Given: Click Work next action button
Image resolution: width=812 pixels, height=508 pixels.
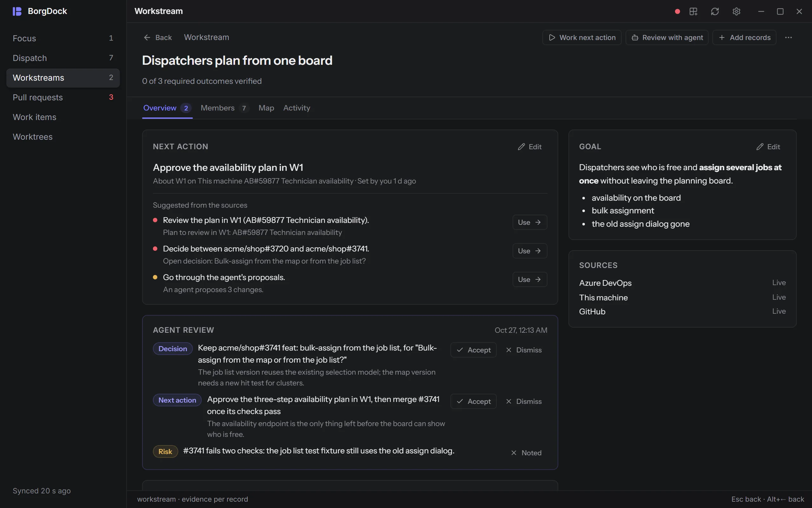Looking at the screenshot, I should click(582, 38).
